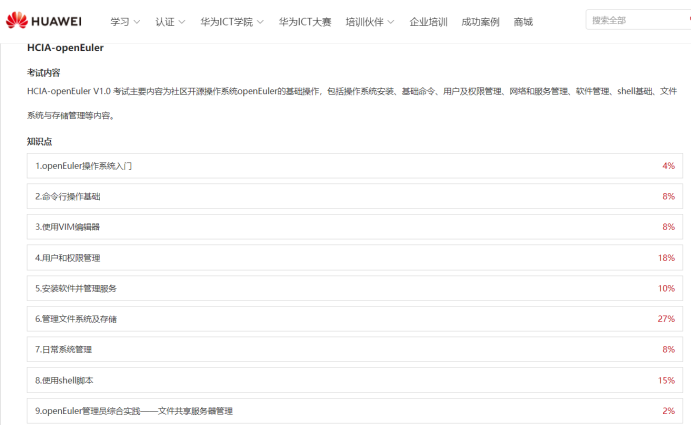
Task: Click the 7.日常系统管理 row
Action: click(x=355, y=349)
